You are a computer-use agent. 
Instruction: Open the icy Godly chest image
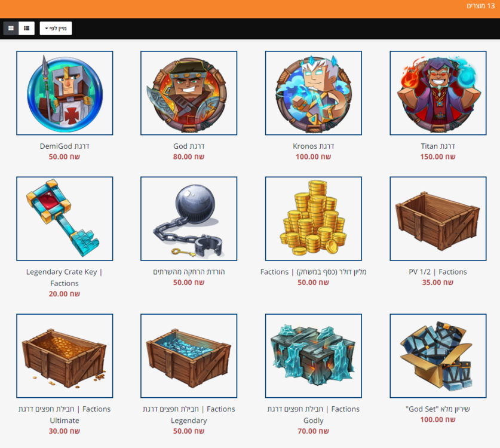click(x=314, y=356)
